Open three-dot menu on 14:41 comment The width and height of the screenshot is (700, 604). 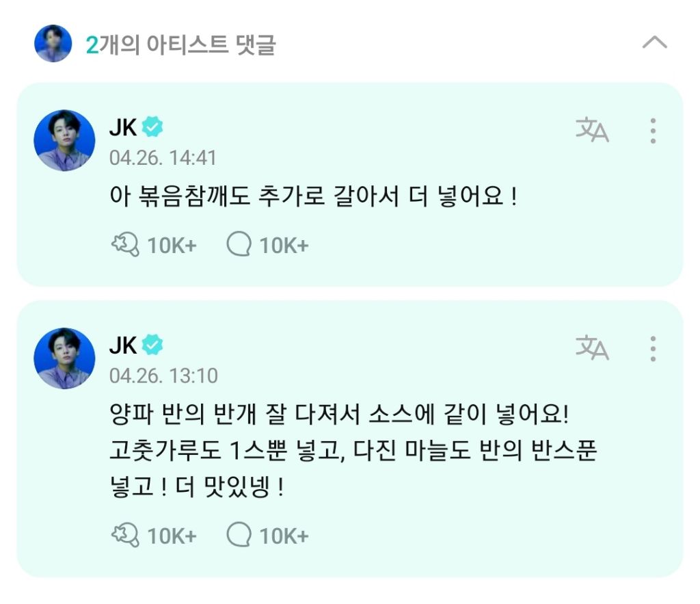[x=654, y=131]
